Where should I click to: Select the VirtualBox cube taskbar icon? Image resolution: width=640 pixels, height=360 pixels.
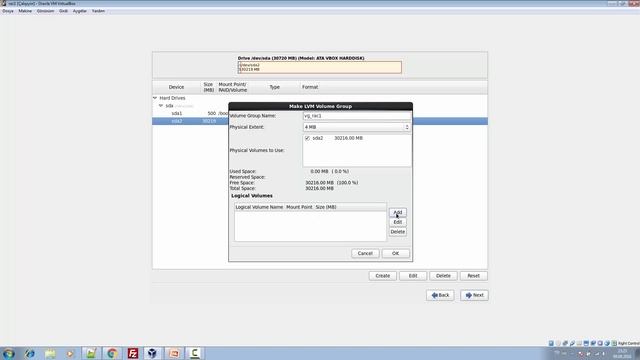coord(153,353)
